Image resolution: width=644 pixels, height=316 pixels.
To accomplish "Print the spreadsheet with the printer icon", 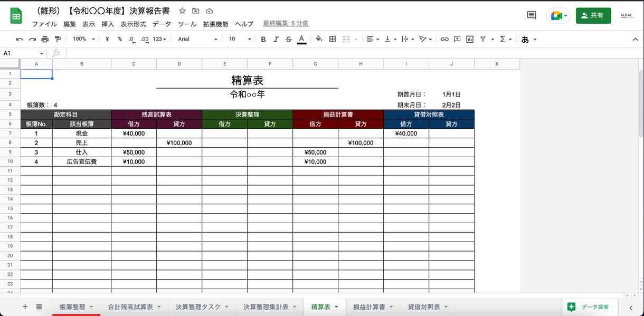I will tap(45, 39).
